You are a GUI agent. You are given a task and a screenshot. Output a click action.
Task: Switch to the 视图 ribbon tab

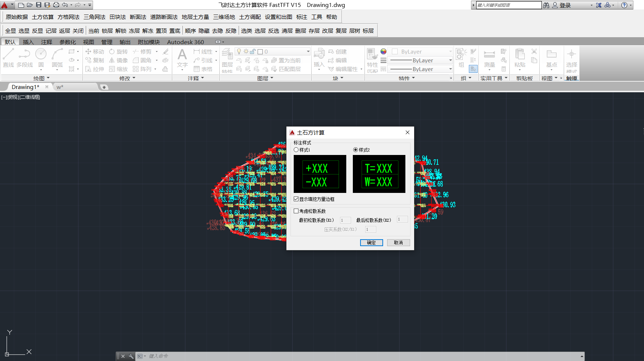click(x=88, y=42)
